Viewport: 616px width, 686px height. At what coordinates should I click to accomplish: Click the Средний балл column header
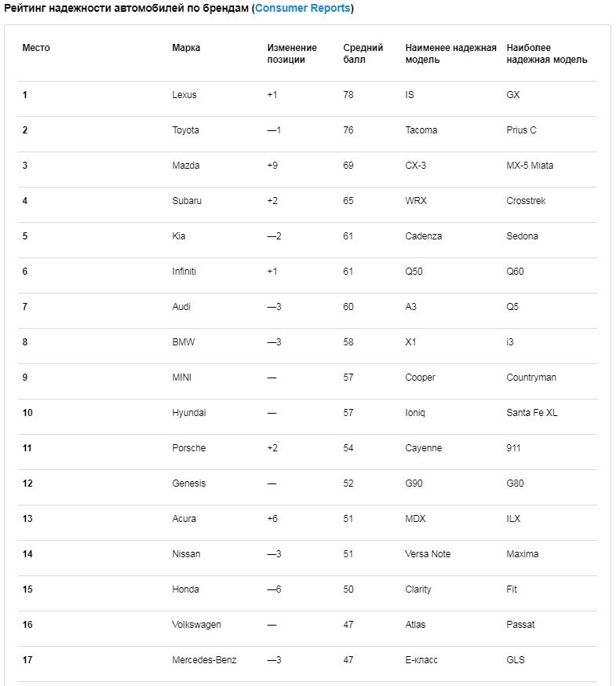click(x=363, y=53)
